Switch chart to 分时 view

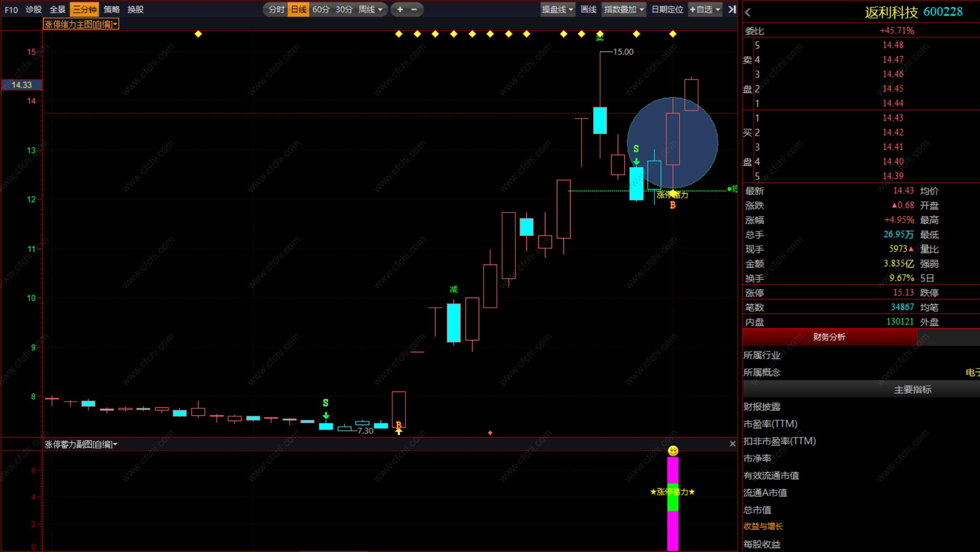pos(276,9)
